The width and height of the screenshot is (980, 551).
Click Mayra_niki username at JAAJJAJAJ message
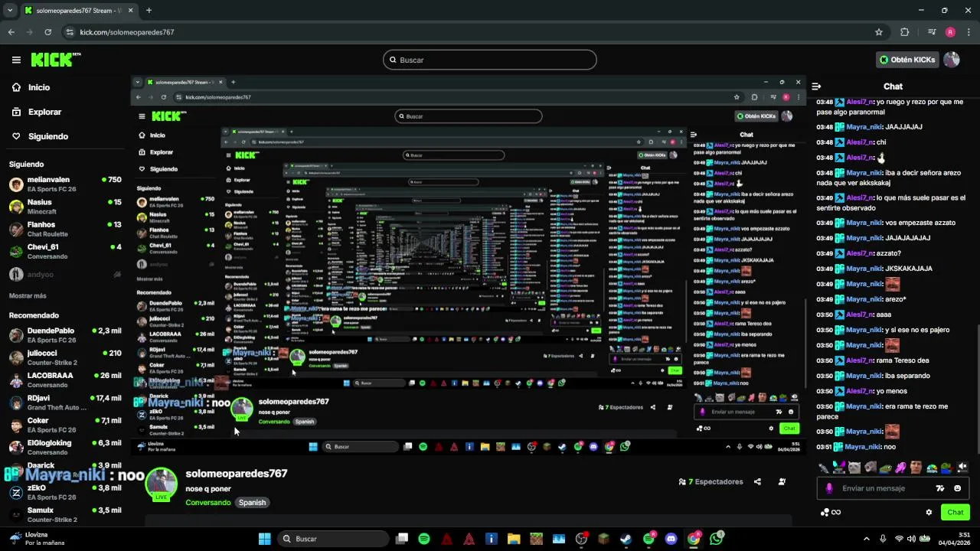(x=864, y=127)
